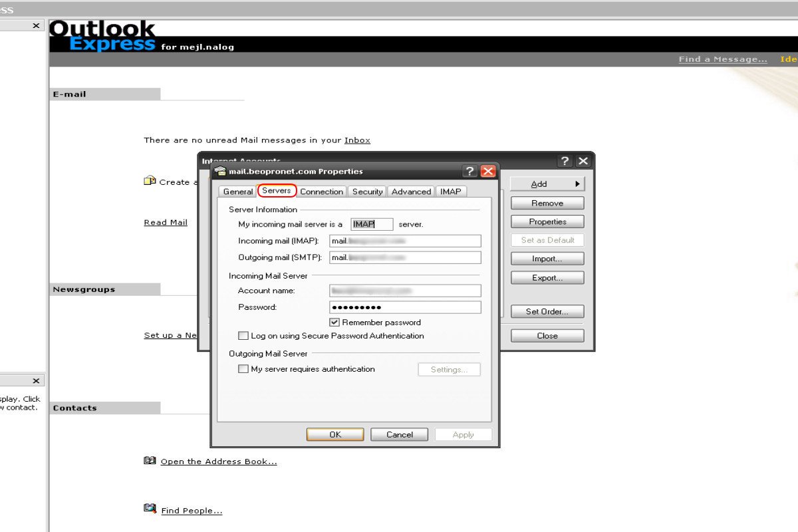Follow the Read Mail link

click(166, 223)
